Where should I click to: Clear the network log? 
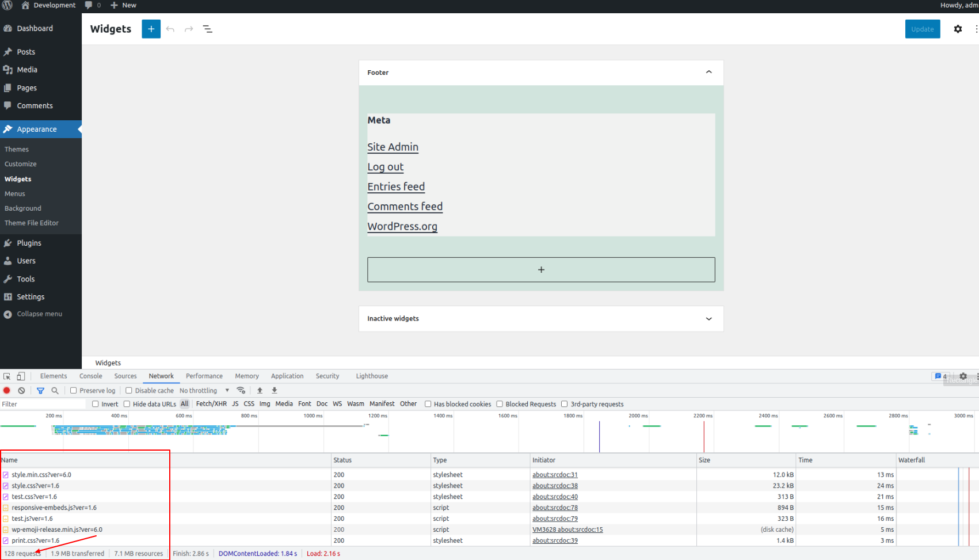point(21,390)
